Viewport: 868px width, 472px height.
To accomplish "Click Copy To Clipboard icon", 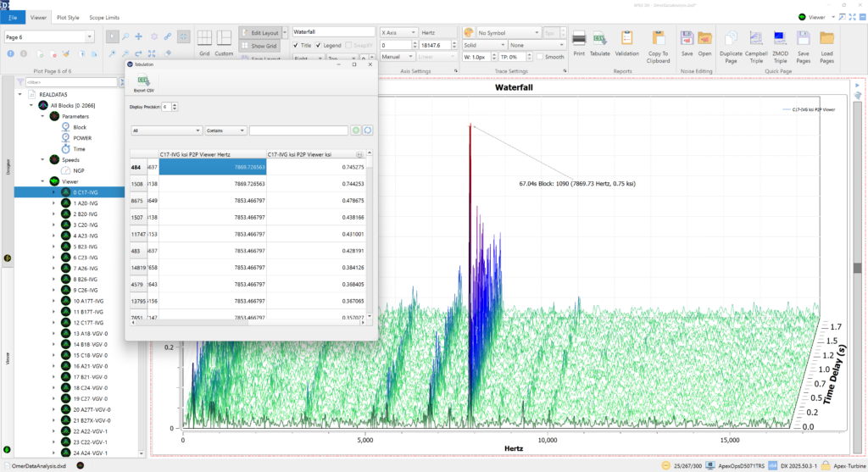I will click(x=659, y=38).
